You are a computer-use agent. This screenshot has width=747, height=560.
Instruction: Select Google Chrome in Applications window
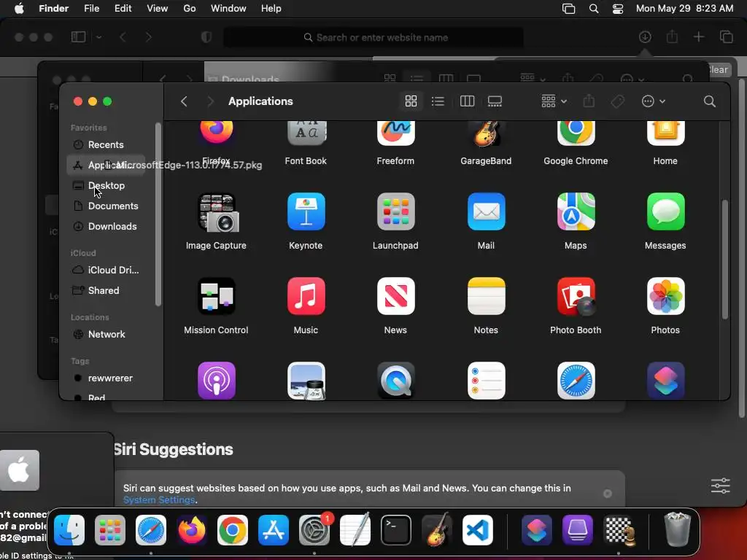[x=576, y=133]
